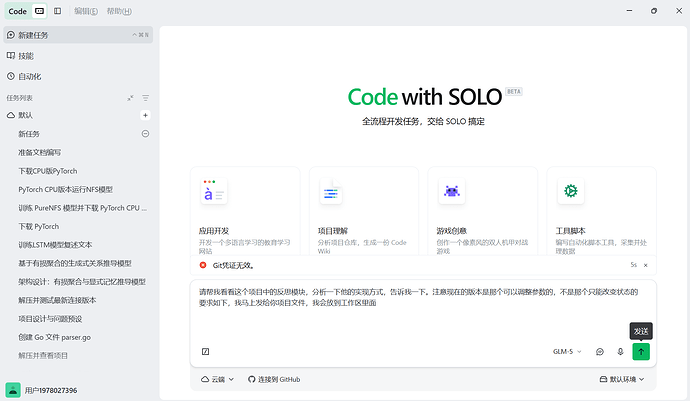
Task: Open the GLM-5 model dropdown
Action: [x=567, y=351]
